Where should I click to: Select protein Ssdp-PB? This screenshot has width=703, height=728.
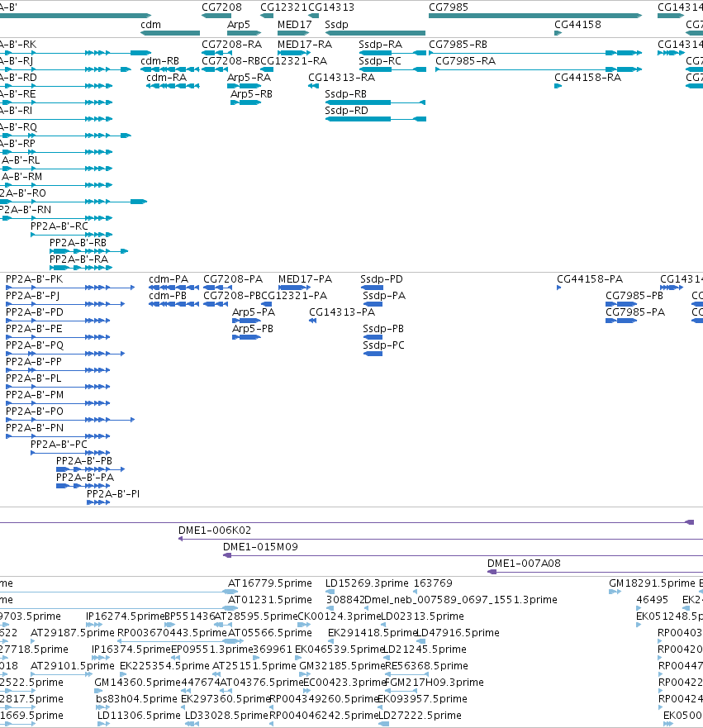(x=373, y=337)
